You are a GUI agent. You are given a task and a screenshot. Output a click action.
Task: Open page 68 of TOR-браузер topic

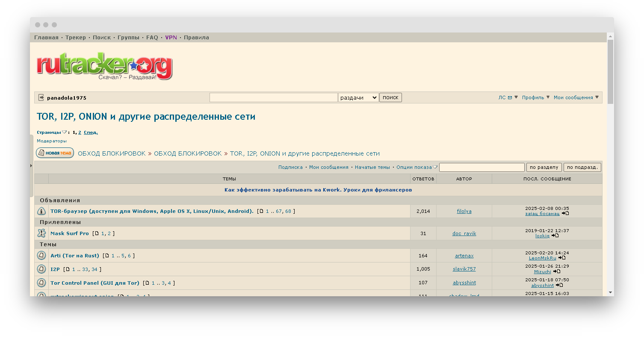tap(288, 211)
